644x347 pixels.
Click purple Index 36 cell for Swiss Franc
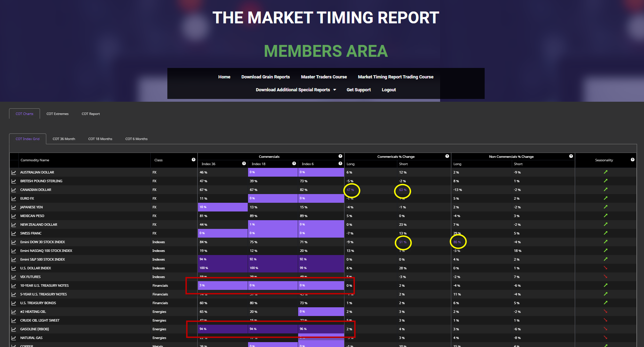point(223,233)
